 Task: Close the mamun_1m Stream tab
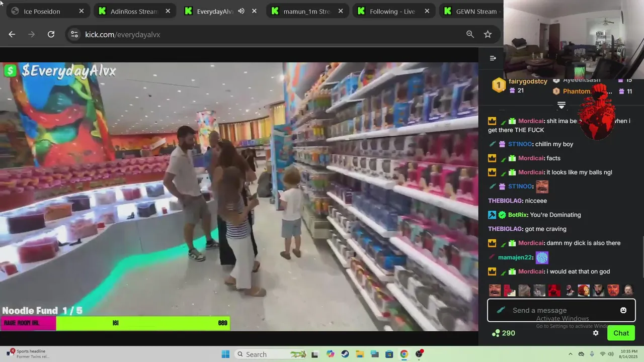point(341,11)
